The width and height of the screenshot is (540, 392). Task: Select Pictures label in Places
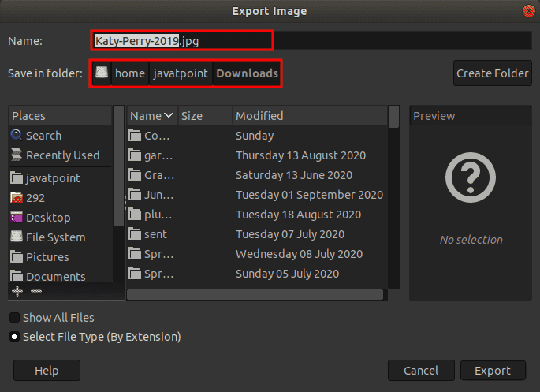[x=47, y=256]
